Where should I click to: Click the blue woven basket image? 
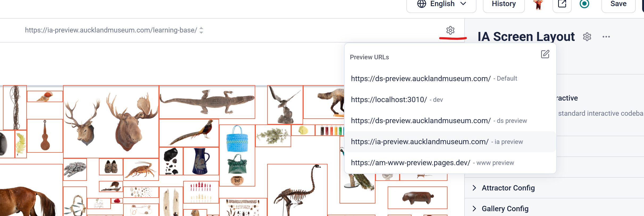[x=237, y=140]
